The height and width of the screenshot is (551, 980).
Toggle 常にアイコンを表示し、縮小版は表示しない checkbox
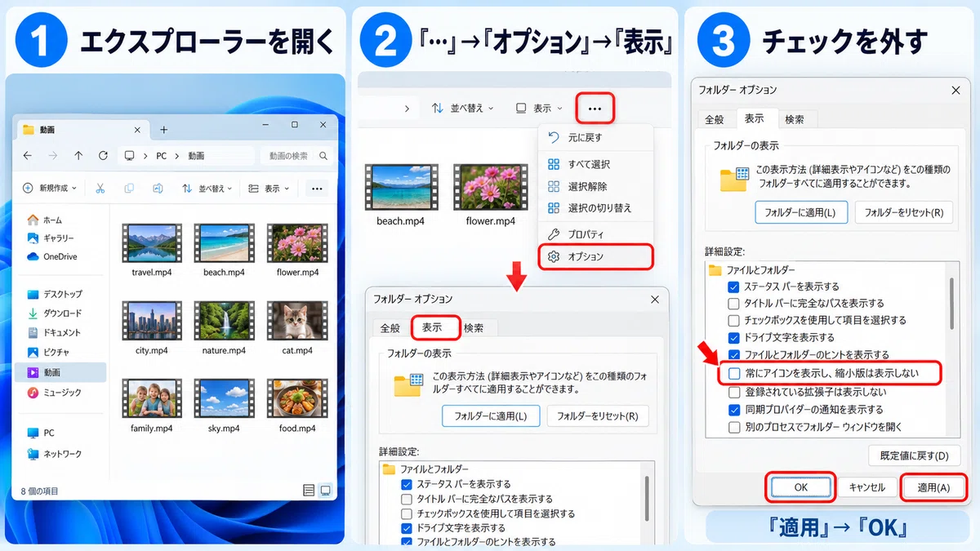[x=733, y=373]
